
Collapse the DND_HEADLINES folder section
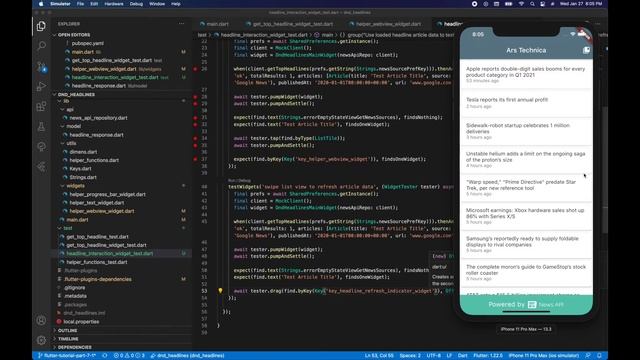[76, 94]
